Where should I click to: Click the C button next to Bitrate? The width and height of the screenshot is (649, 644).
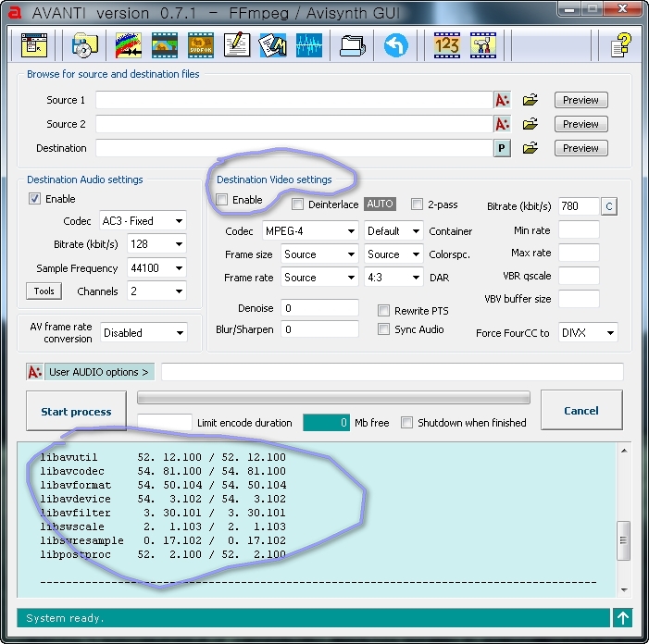click(x=608, y=206)
